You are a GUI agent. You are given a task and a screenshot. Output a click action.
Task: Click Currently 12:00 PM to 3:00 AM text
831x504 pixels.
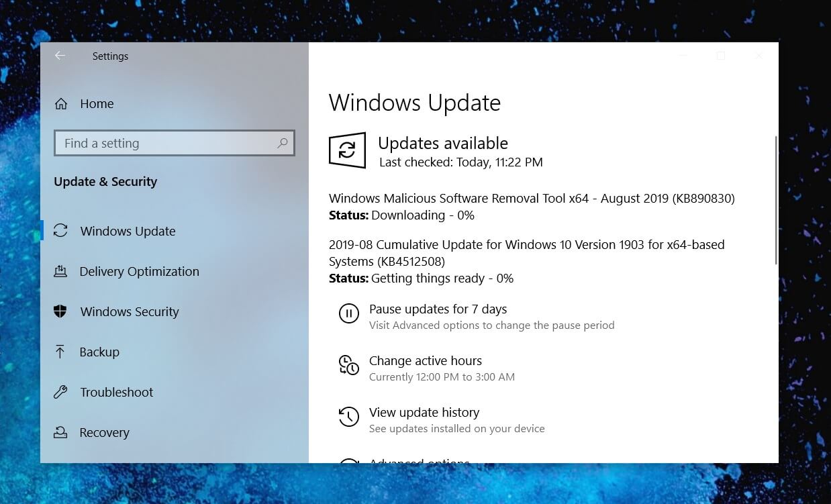pyautogui.click(x=442, y=377)
